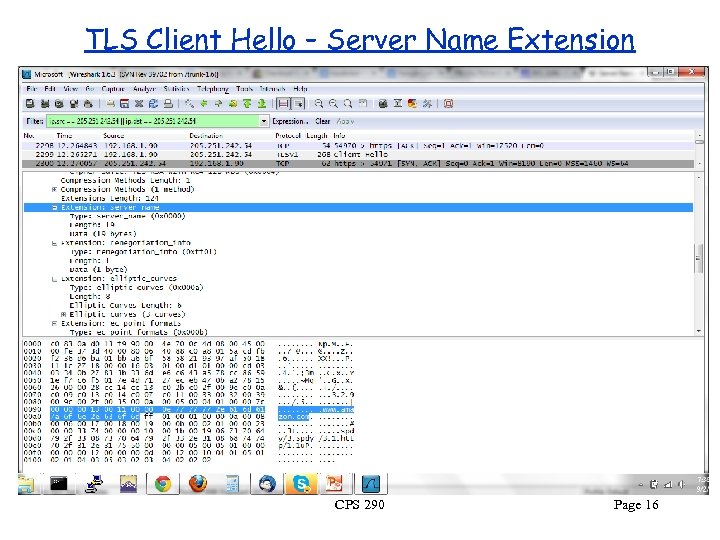Open the filter history dropdown arrow

264,121
